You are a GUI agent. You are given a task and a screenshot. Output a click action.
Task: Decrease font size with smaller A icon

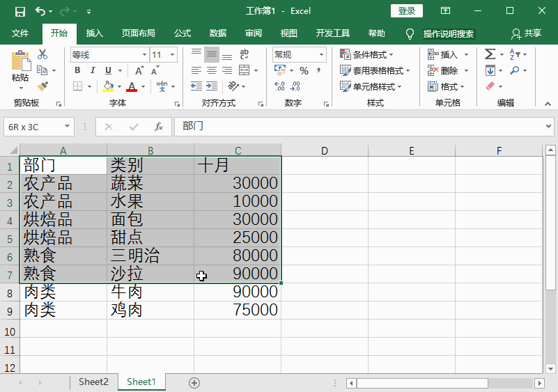click(x=155, y=70)
